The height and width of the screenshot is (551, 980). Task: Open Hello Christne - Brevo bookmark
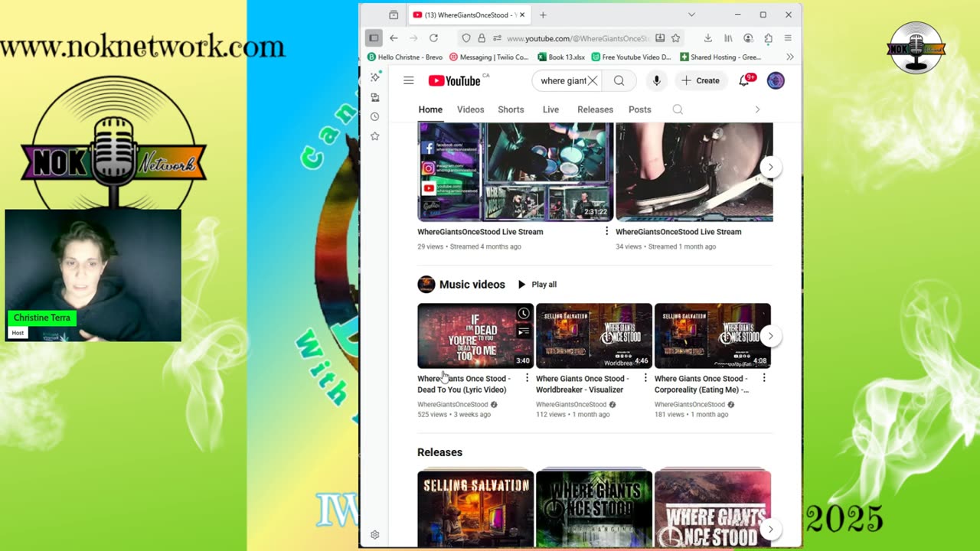point(406,57)
